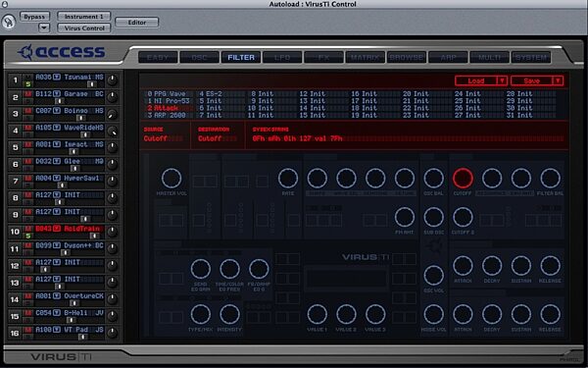Click the Time/Color EQ Freq knob
588x368 pixels.
click(229, 269)
